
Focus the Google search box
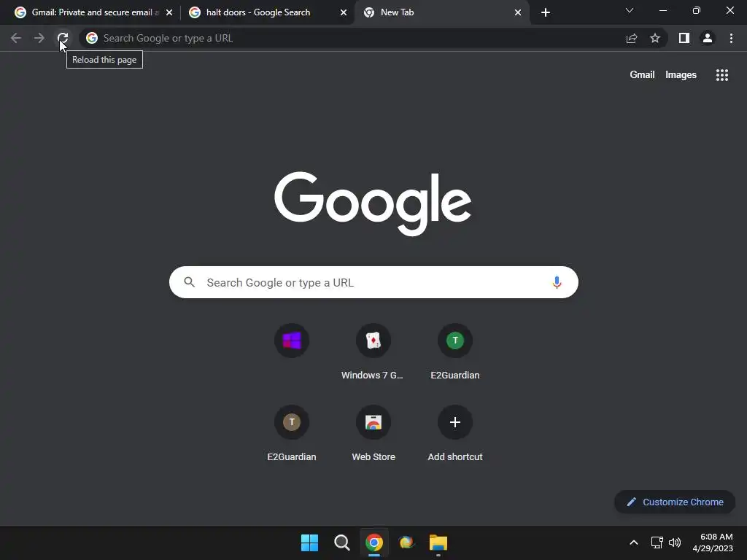tap(373, 282)
